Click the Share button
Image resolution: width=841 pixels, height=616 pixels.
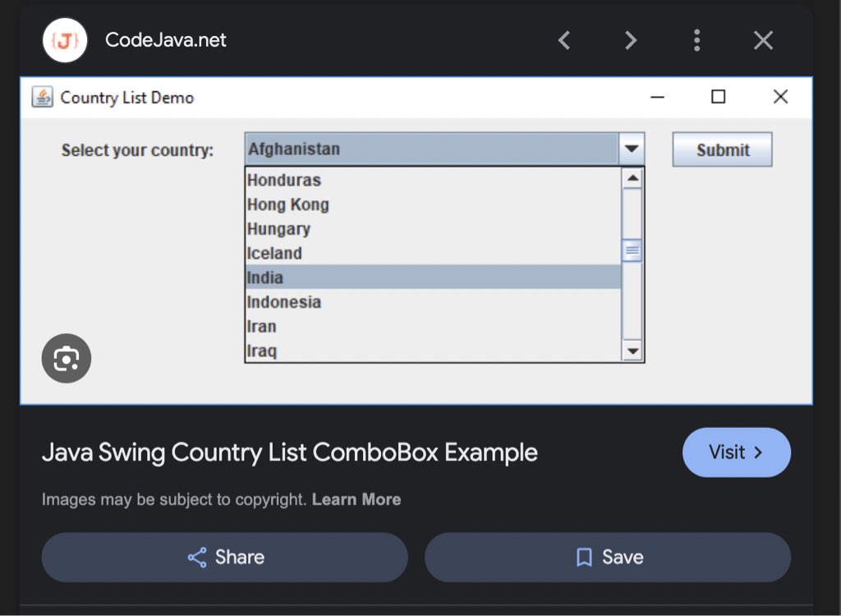coord(225,557)
